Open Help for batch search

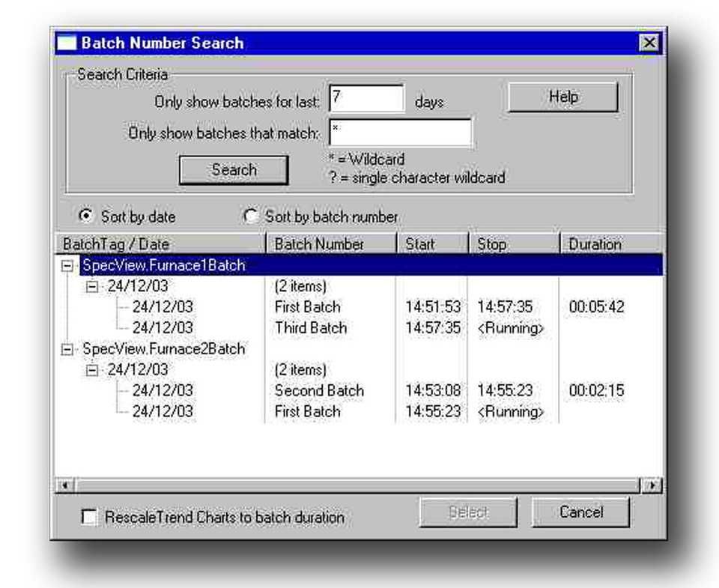pos(563,97)
